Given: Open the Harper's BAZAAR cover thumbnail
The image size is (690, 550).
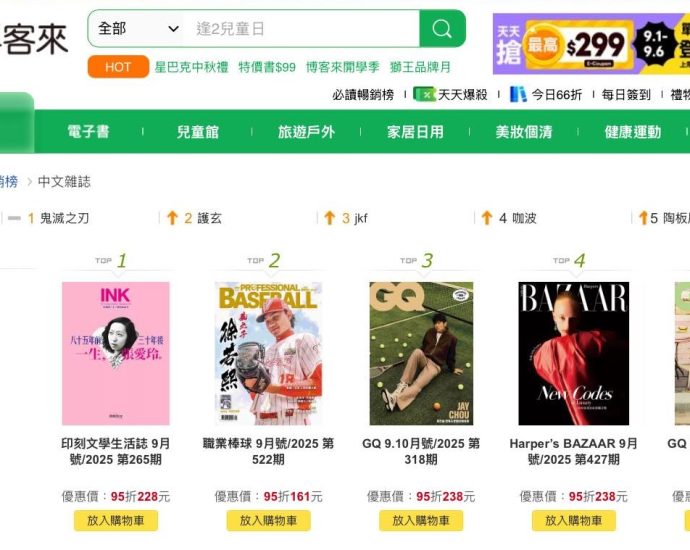Looking at the screenshot, I should point(574,353).
